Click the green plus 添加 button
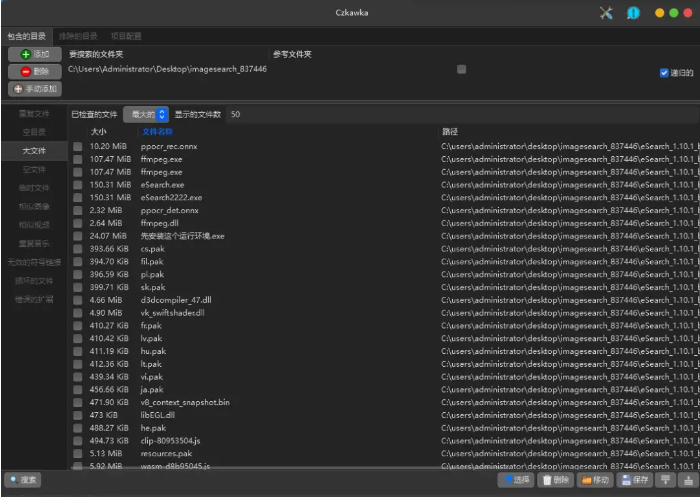This screenshot has height=497, width=700. pos(35,54)
